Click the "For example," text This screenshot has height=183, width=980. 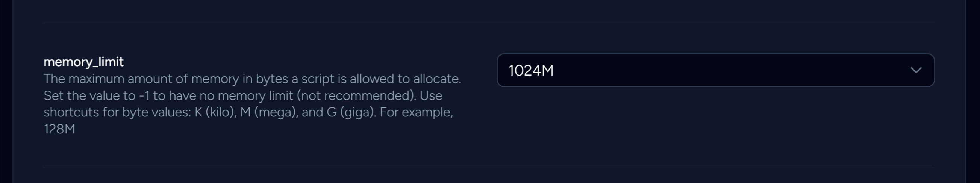pos(416,113)
